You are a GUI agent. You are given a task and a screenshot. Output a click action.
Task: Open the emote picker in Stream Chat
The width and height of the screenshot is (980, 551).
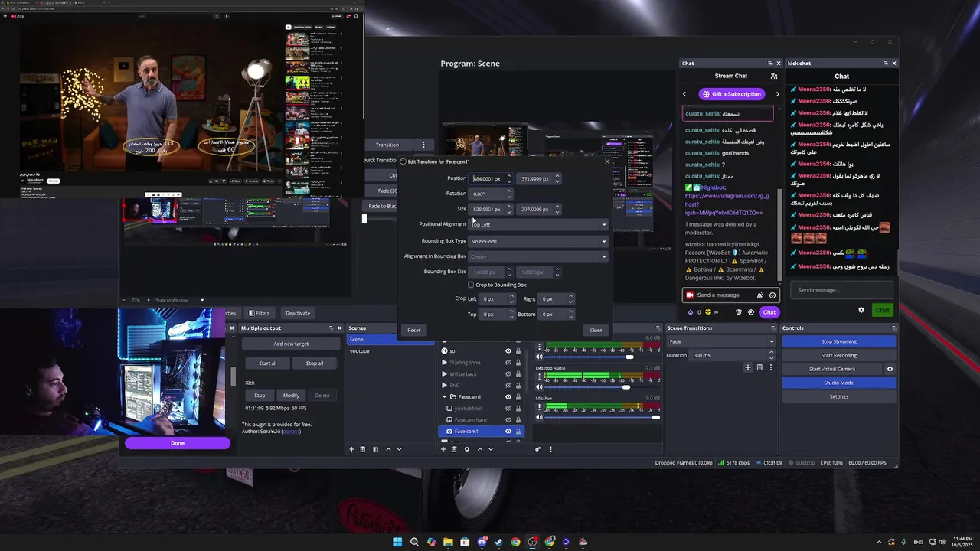pyautogui.click(x=773, y=295)
